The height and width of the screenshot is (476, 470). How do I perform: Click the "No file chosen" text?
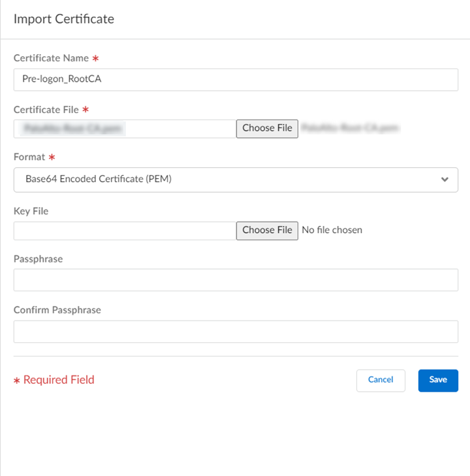[332, 230]
